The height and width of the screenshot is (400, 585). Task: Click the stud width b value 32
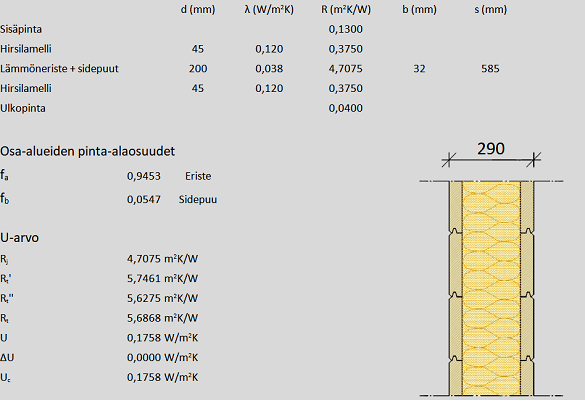coord(419,69)
